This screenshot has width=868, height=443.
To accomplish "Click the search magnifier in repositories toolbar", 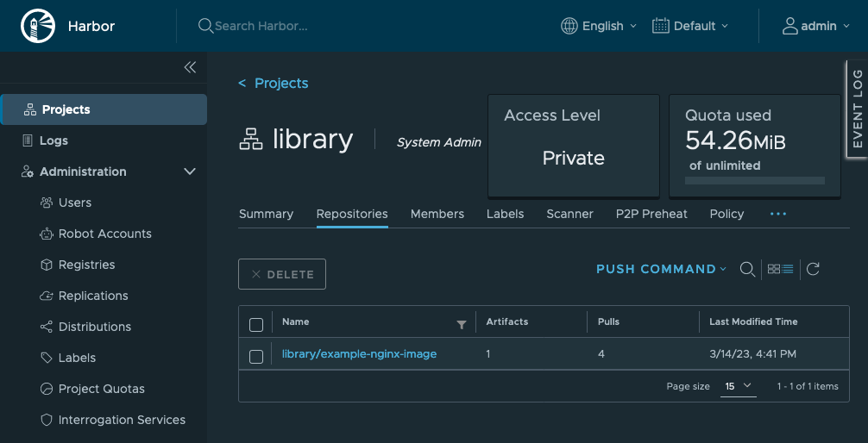I will coord(748,270).
